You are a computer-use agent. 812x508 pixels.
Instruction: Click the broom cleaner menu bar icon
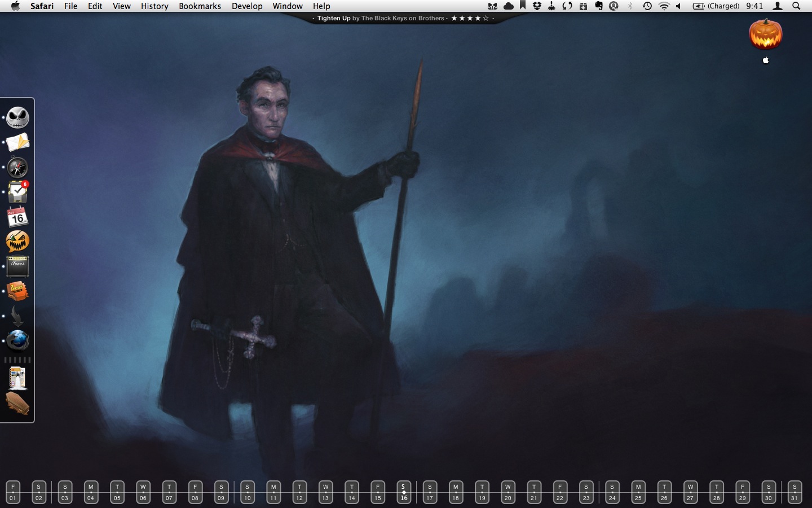click(551, 6)
